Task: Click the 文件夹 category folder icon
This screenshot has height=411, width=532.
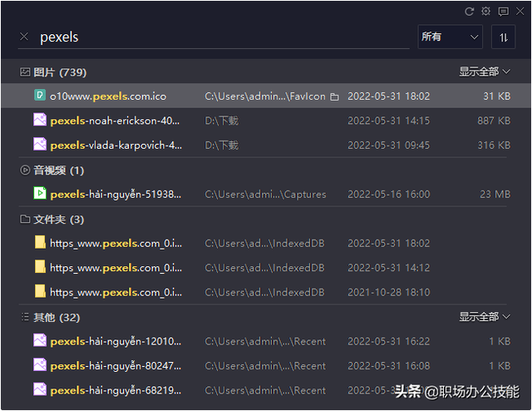Action: (25, 219)
